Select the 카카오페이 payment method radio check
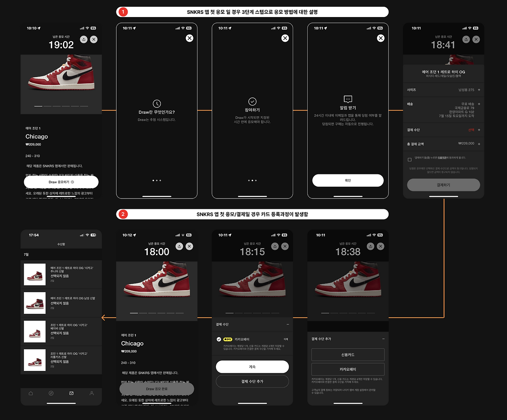Viewport: 507px width, 420px height. pos(219,339)
